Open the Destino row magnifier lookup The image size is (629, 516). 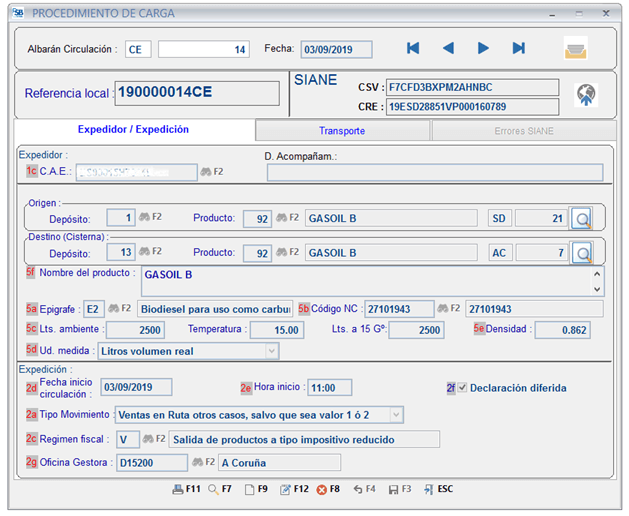[582, 254]
